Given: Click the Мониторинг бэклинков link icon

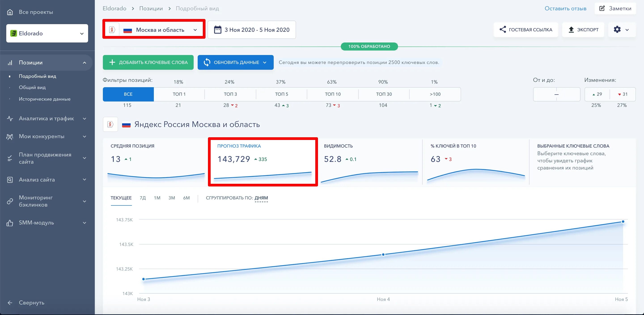Looking at the screenshot, I should click(x=10, y=201).
